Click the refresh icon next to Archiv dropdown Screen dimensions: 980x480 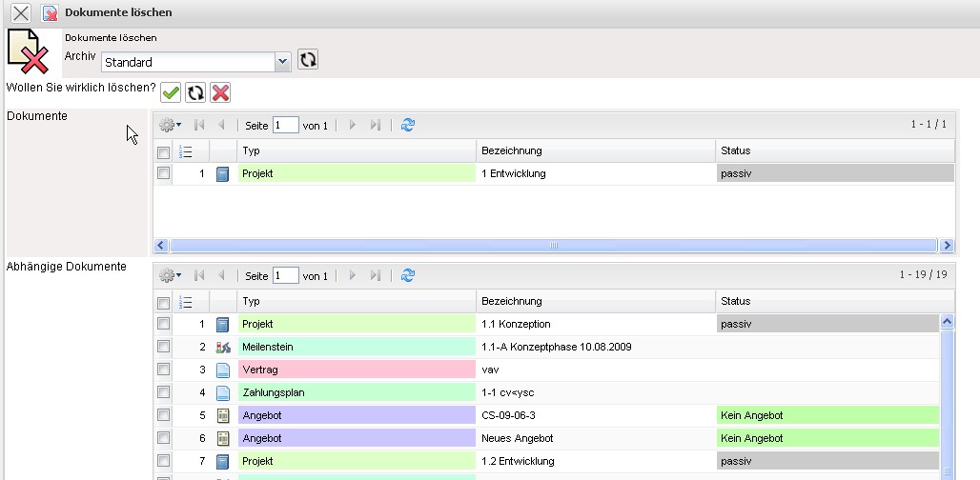(307, 60)
